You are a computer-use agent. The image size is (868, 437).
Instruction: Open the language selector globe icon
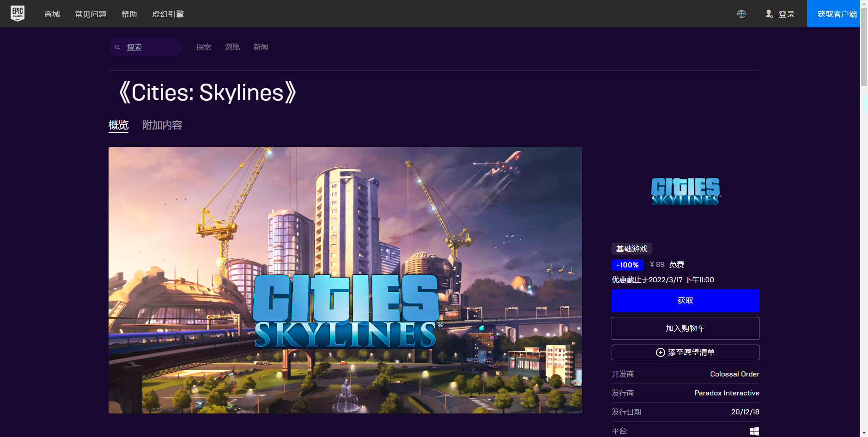coord(741,14)
